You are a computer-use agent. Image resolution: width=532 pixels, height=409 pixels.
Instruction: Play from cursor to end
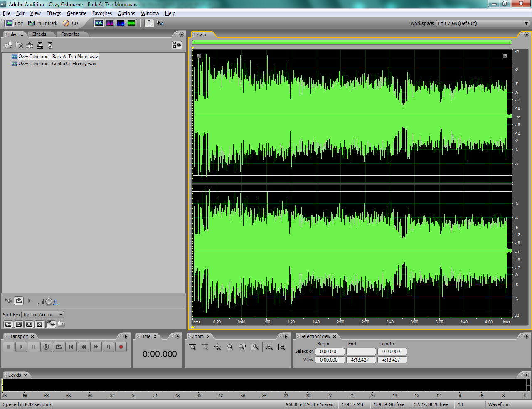pyautogui.click(x=21, y=347)
